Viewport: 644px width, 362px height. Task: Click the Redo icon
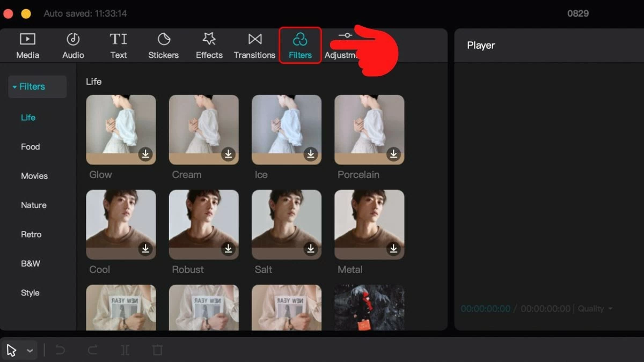[92, 350]
